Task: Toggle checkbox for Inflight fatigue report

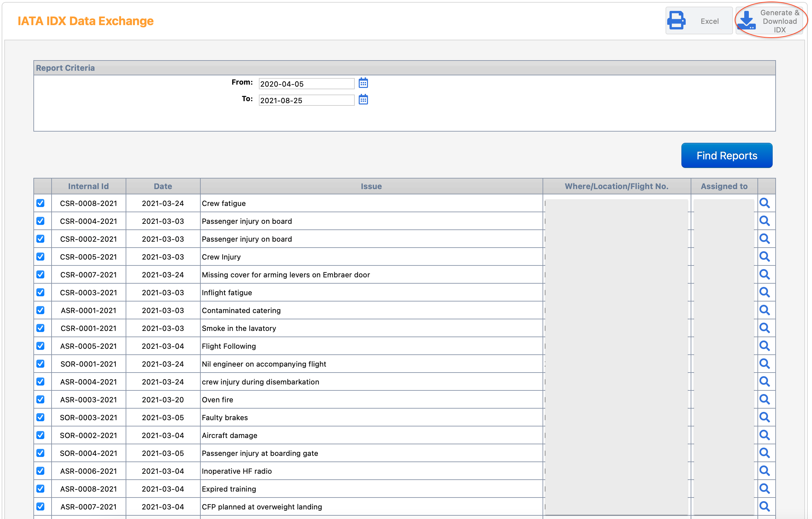Action: (40, 292)
